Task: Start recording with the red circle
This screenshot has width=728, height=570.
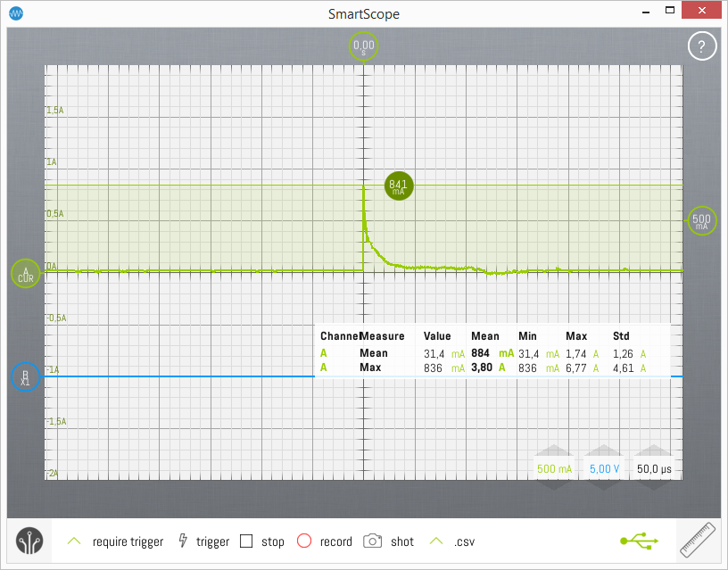Action: point(303,541)
